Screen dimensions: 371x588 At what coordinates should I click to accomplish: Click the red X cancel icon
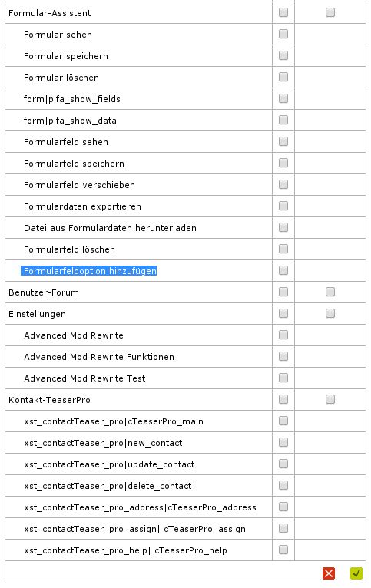point(329,573)
